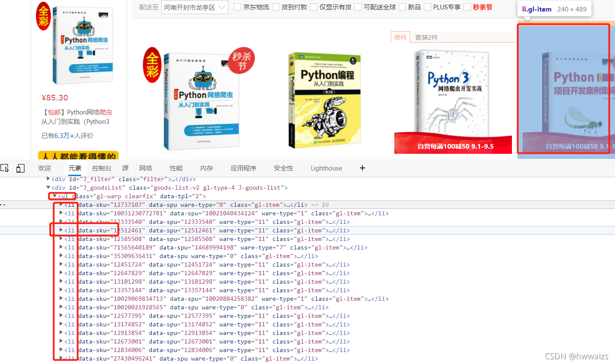Switch to the 控制台 tab

[x=102, y=168]
